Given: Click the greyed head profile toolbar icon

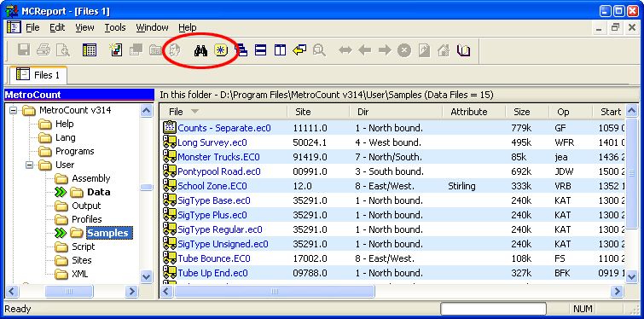Looking at the screenshot, I should (176, 50).
